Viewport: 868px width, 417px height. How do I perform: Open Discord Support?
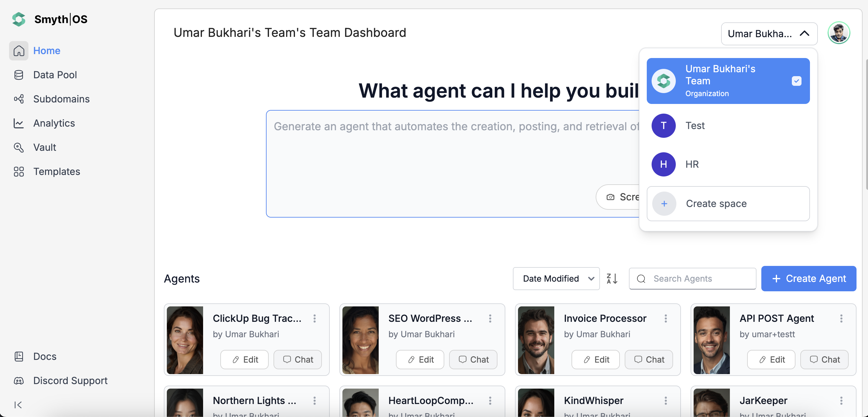70,381
